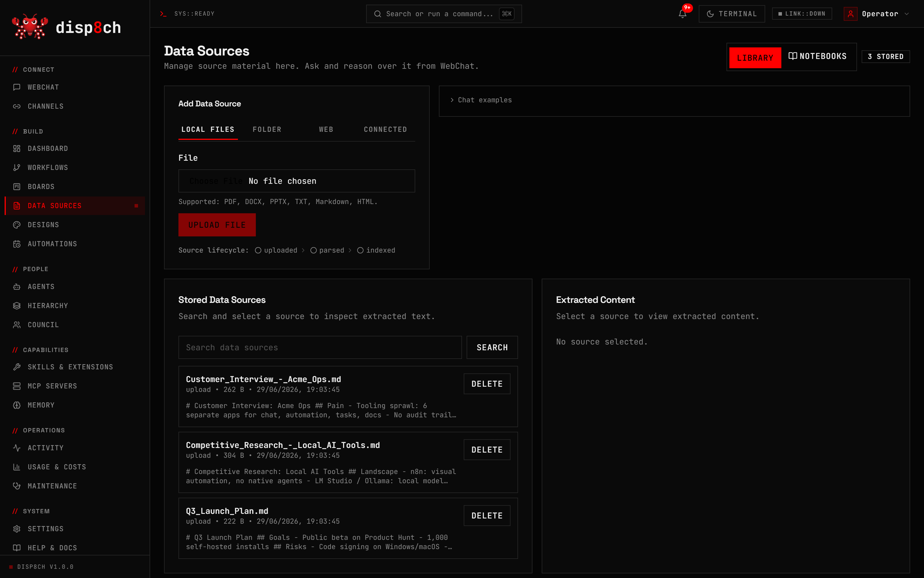
Task: Click the terminal prompt icon beside SYS::READY
Action: click(163, 14)
